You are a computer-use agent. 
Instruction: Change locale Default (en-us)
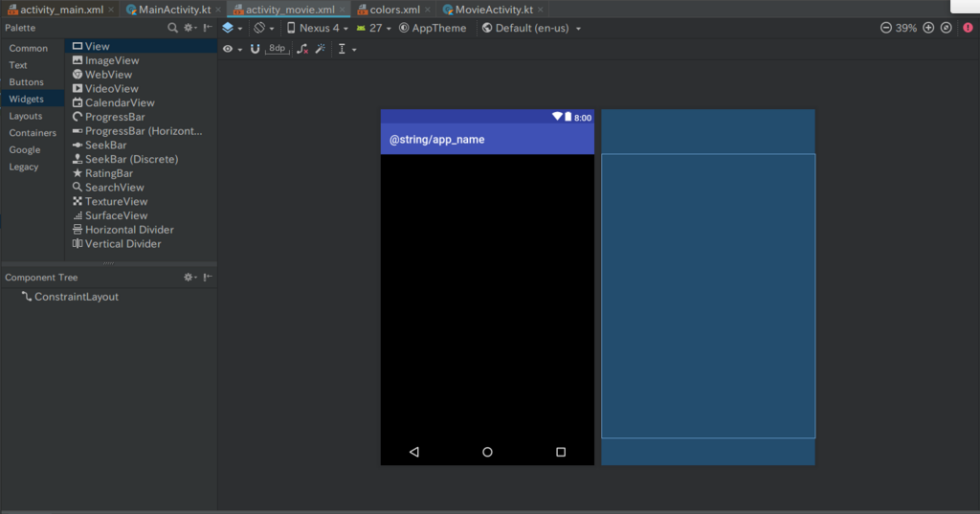click(531, 28)
